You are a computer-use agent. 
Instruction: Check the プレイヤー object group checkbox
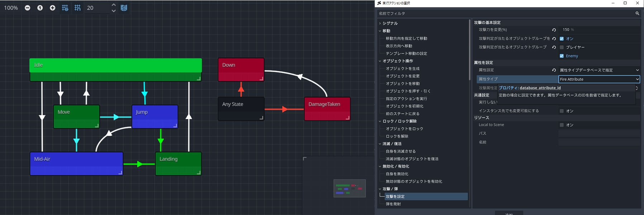(562, 47)
